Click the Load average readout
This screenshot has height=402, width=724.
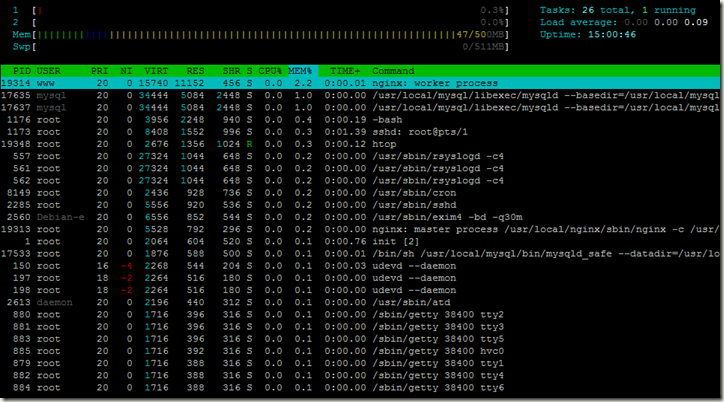(x=624, y=22)
